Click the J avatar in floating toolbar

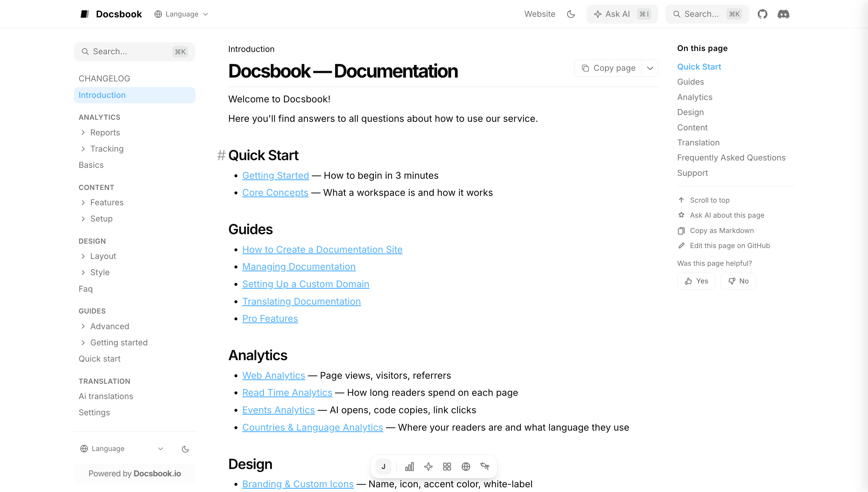384,467
